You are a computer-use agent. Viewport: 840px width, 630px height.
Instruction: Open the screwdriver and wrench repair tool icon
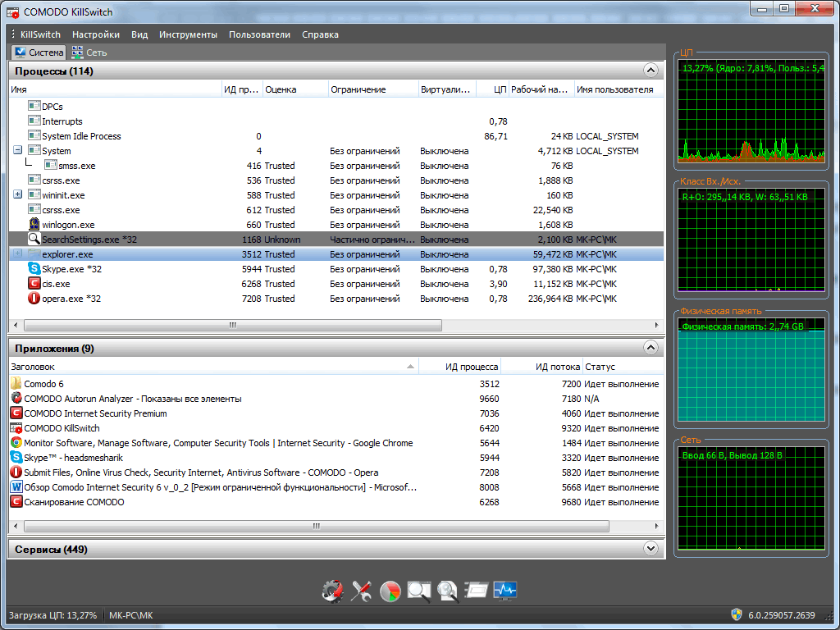click(362, 591)
